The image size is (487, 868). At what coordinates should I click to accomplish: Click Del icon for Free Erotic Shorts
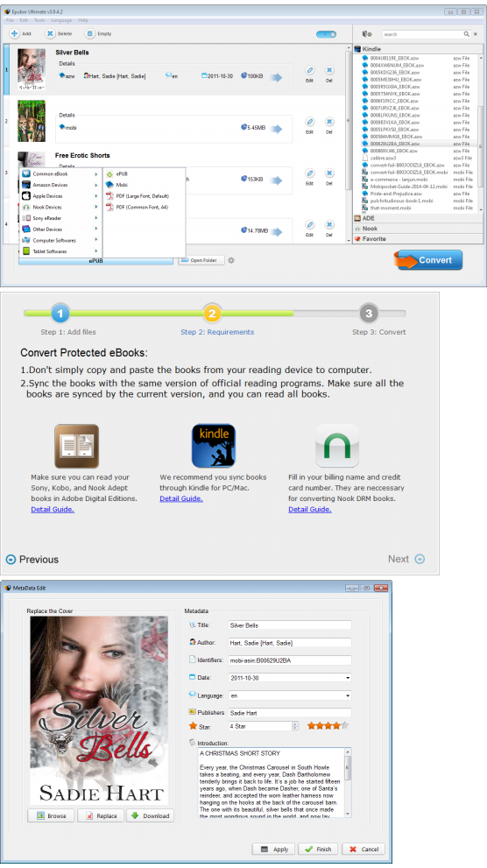coord(329,173)
